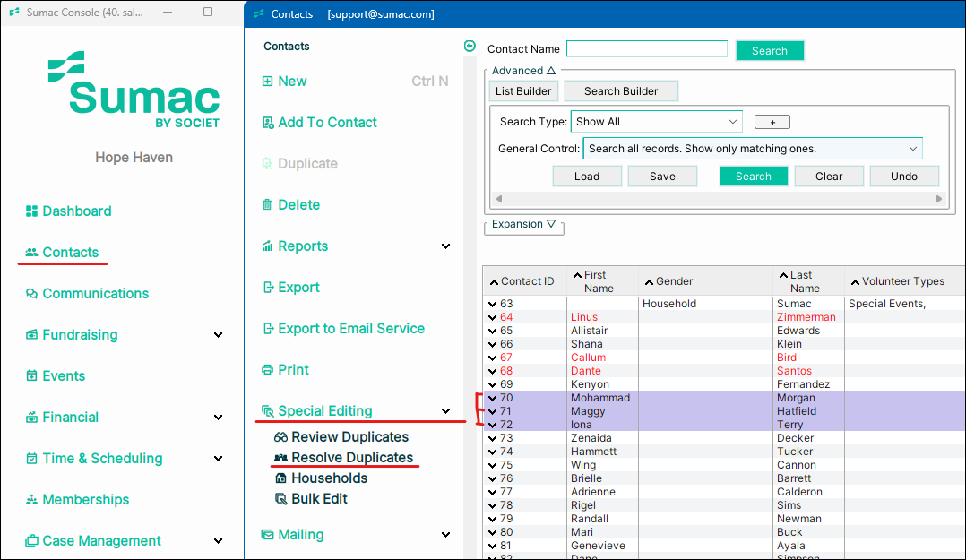Click the Time & Scheduling icon
The height and width of the screenshot is (560, 966).
point(31,459)
